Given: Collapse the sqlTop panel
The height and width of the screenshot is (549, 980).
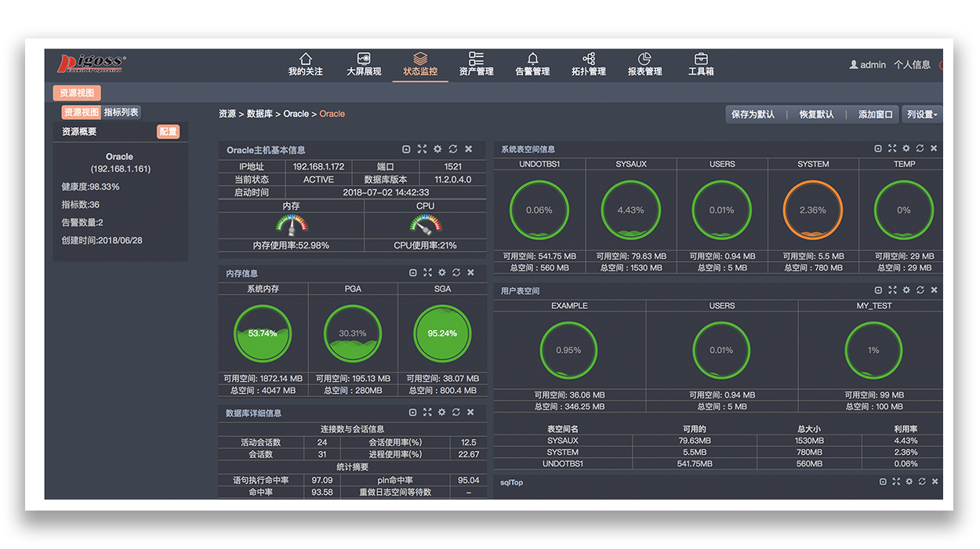Looking at the screenshot, I should [882, 482].
